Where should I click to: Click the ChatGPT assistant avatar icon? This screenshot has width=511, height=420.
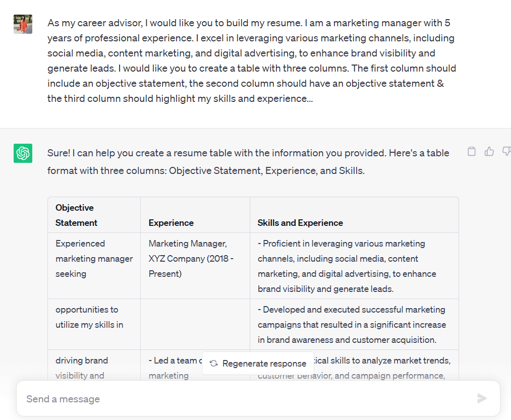(22, 153)
